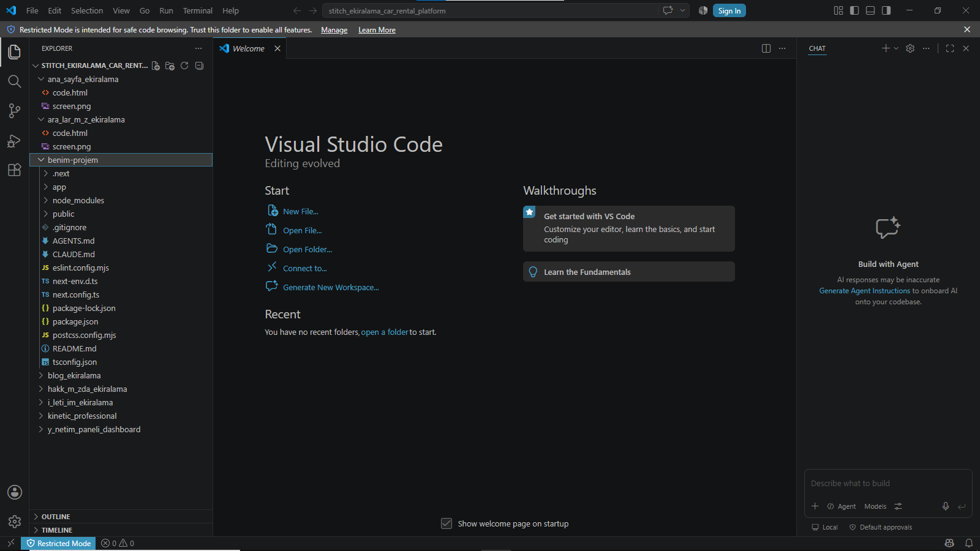This screenshot has width=980, height=551.
Task: Expand the kinetic_professional folder
Action: coord(121,416)
